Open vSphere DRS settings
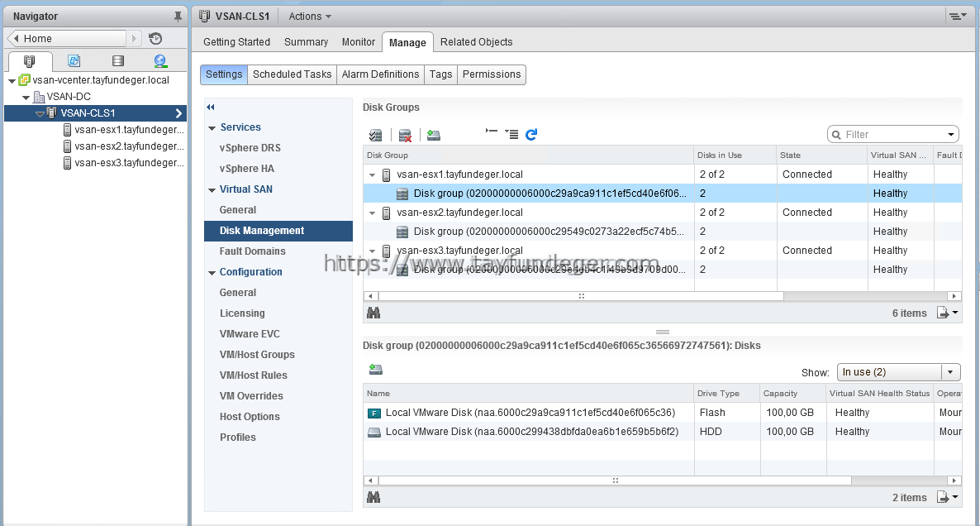This screenshot has width=980, height=526. pos(250,147)
